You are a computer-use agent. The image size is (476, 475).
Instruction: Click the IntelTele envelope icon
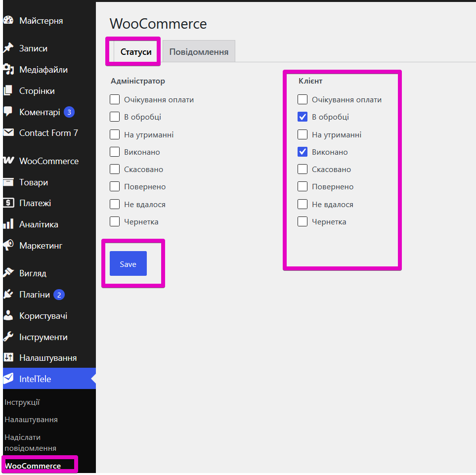(x=8, y=378)
